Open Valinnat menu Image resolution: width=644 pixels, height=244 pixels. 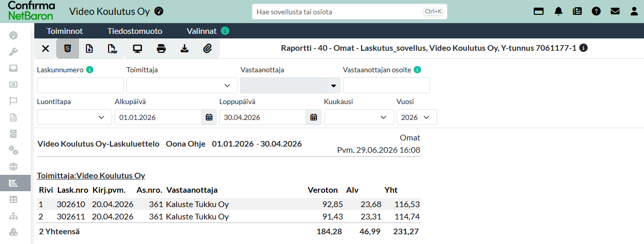click(202, 31)
